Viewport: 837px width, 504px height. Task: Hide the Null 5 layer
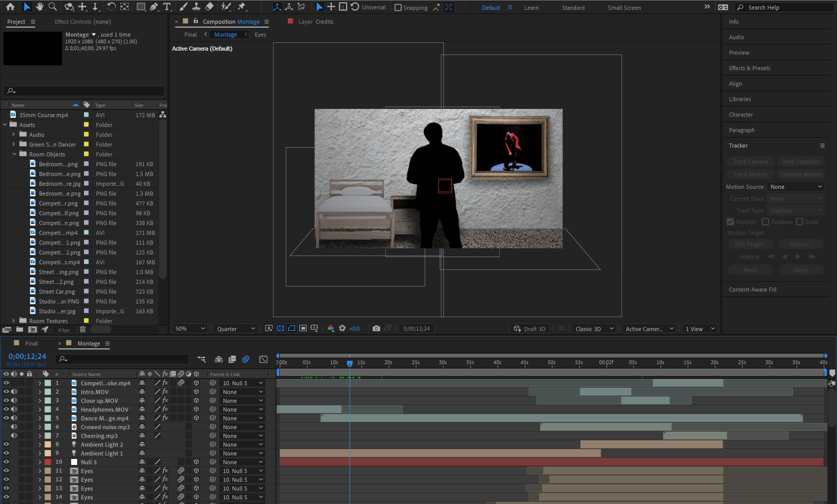6,462
